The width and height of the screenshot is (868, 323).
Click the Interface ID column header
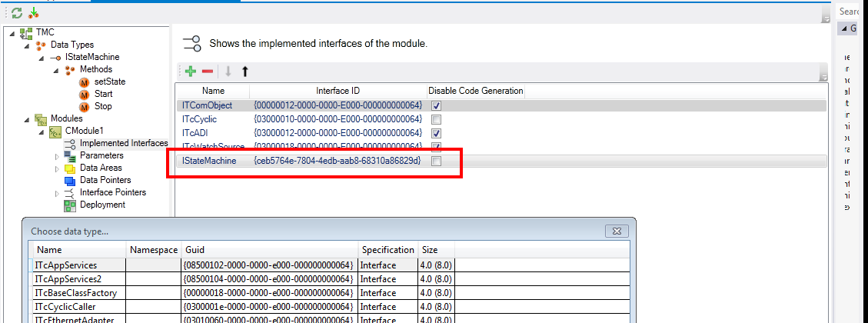pos(338,91)
